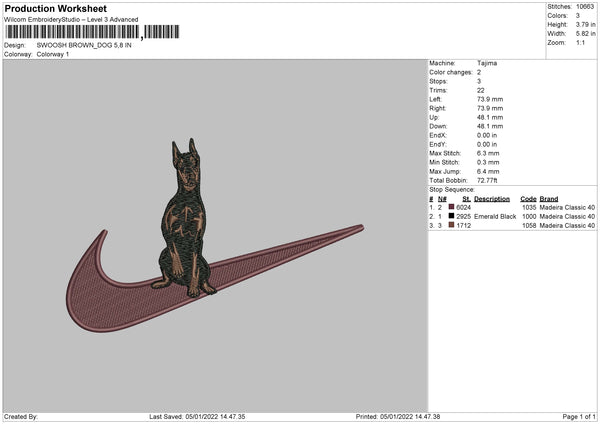
Task: Click the Page 1 of 1 label
Action: coord(579,416)
